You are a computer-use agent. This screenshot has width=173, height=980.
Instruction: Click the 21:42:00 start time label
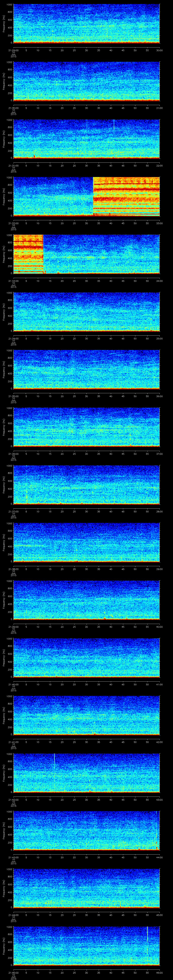pyautogui.click(x=13, y=800)
